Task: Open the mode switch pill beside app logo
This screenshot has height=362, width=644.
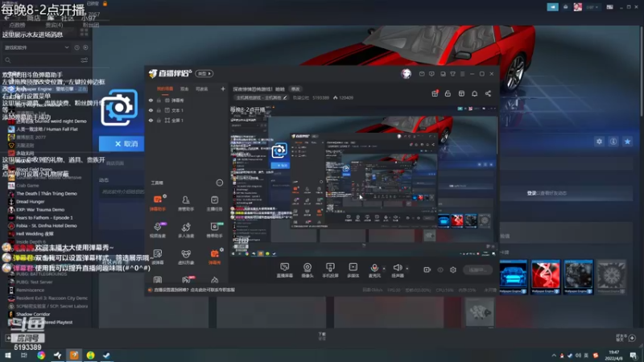Action: click(x=204, y=73)
